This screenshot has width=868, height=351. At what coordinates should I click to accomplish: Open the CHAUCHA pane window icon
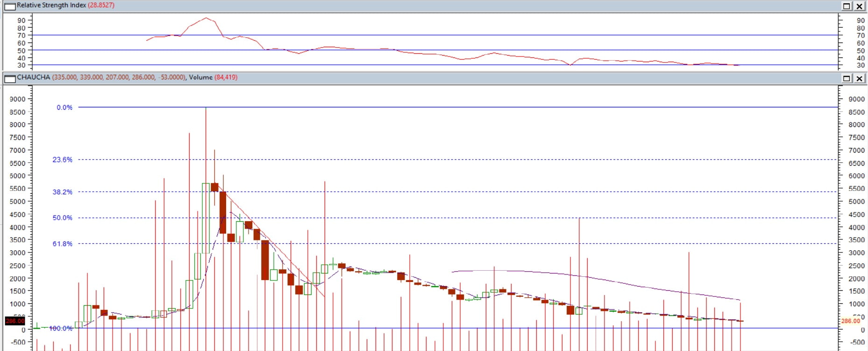coord(10,78)
